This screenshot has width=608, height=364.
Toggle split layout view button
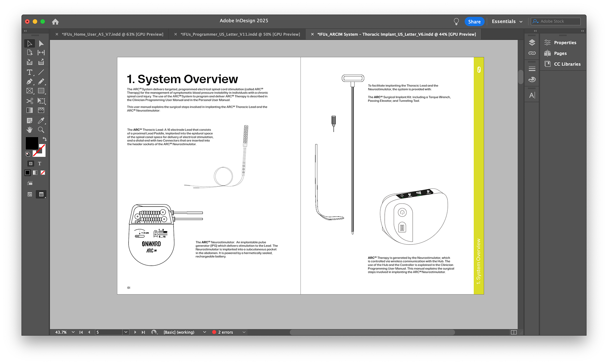514,332
